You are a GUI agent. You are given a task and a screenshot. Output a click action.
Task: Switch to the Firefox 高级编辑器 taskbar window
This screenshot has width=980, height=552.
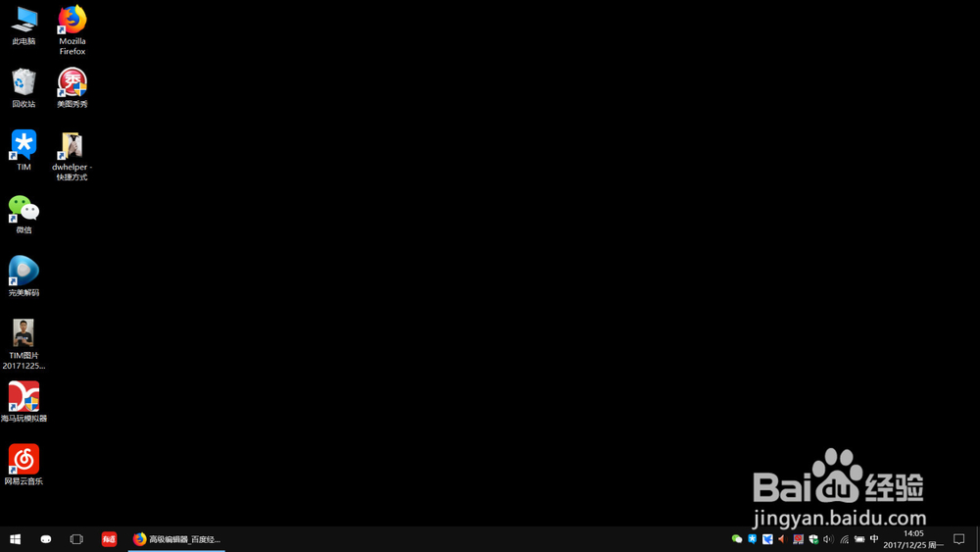(x=176, y=539)
